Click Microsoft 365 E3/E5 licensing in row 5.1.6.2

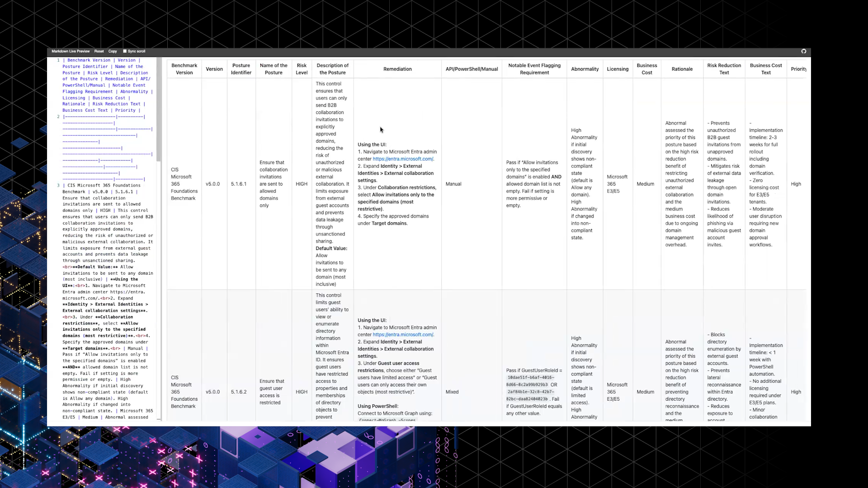617,392
